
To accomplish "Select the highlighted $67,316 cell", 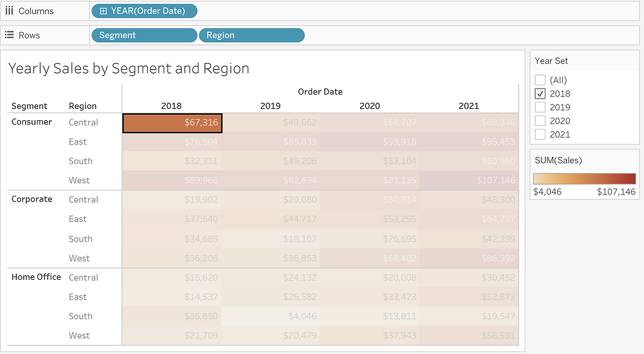I will tap(172, 123).
